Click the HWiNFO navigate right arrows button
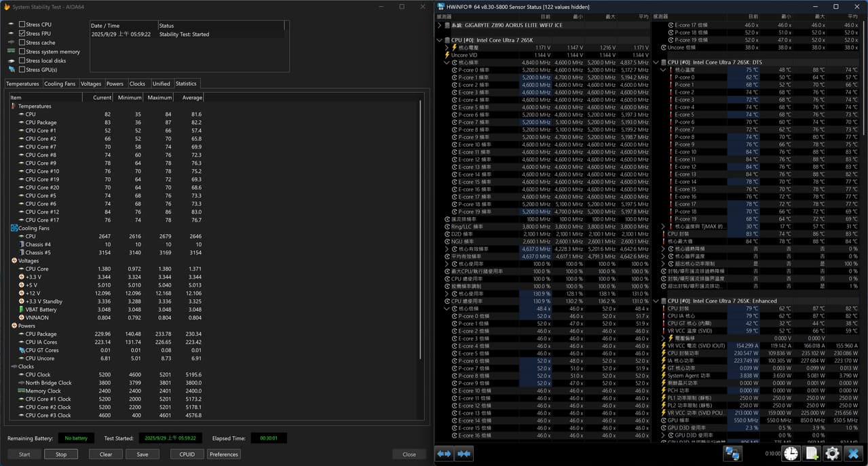Image resolution: width=868 pixels, height=466 pixels. [x=465, y=454]
